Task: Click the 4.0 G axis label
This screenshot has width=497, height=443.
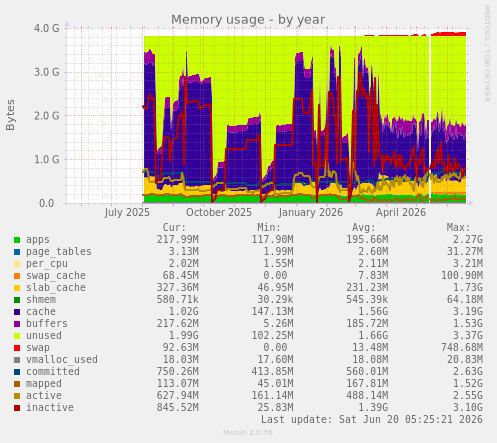Action: pos(47,28)
